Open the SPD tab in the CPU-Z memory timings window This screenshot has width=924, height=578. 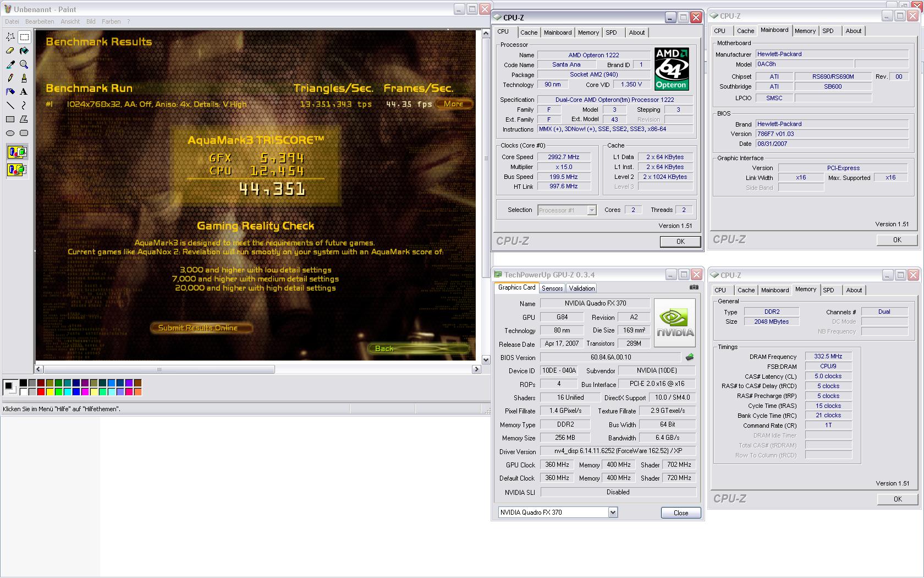829,290
